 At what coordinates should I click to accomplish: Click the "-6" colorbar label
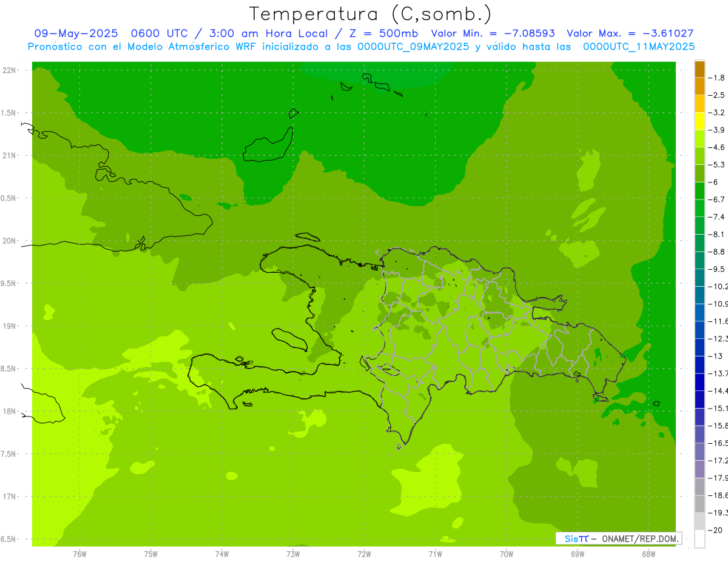click(715, 182)
